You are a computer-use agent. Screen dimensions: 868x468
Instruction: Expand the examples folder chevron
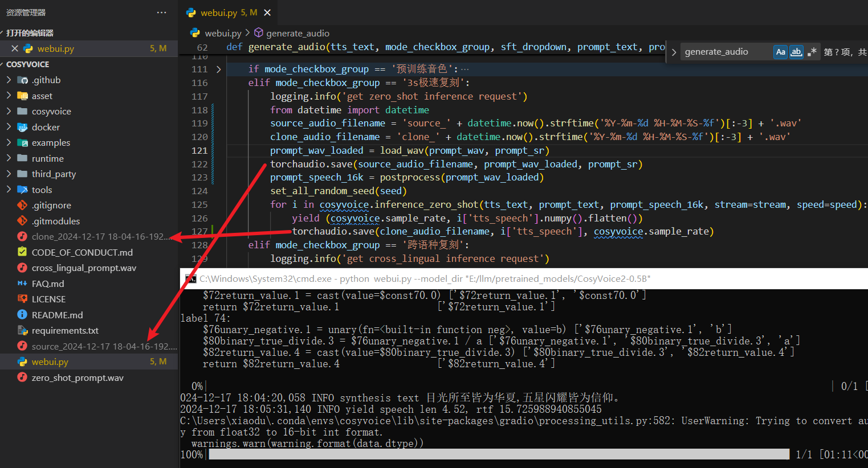click(9, 143)
